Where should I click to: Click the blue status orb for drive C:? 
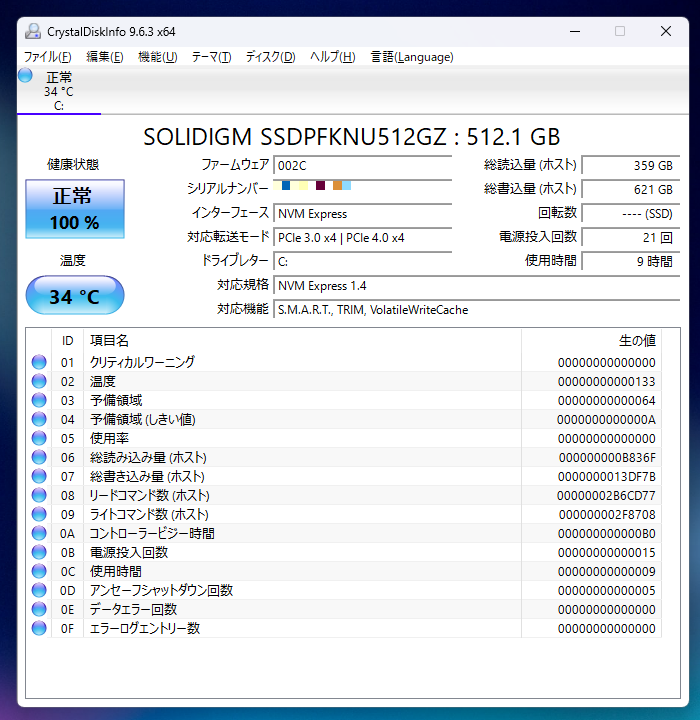(x=25, y=75)
